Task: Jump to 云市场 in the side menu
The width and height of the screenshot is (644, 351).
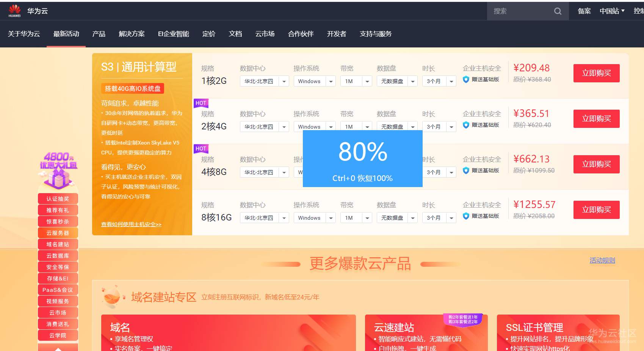Action: pos(58,313)
